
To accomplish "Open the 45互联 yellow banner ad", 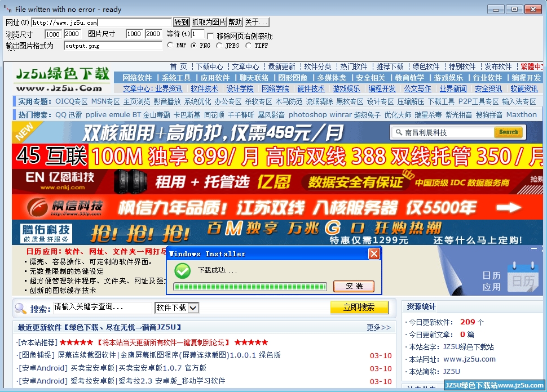I will click(277, 156).
